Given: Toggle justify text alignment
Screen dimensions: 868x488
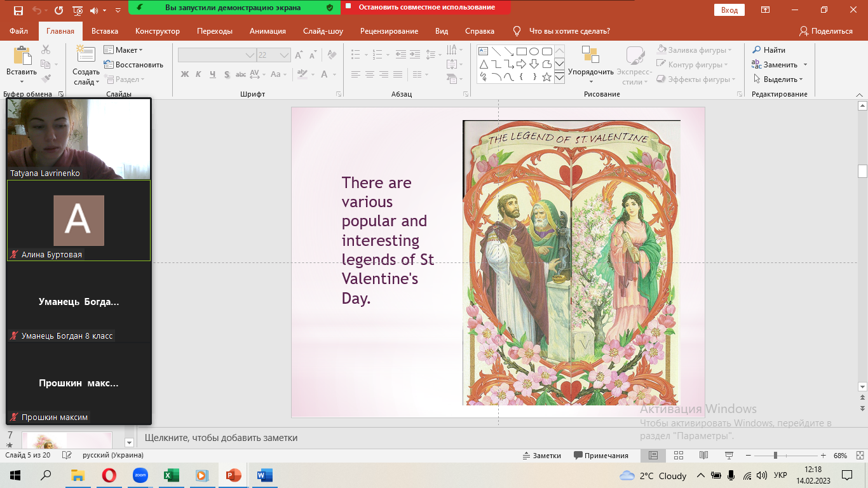Looking at the screenshot, I should 398,74.
